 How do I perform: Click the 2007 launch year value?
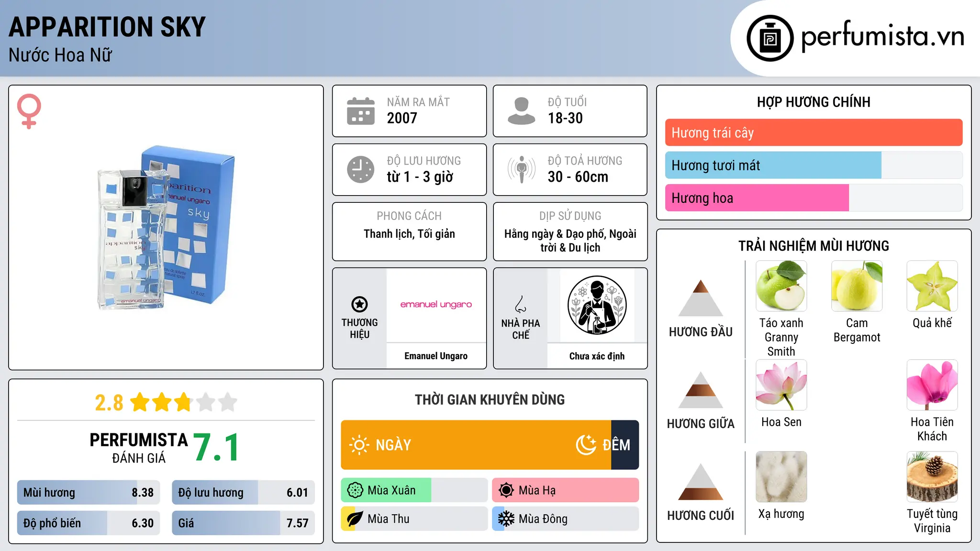[x=402, y=118]
